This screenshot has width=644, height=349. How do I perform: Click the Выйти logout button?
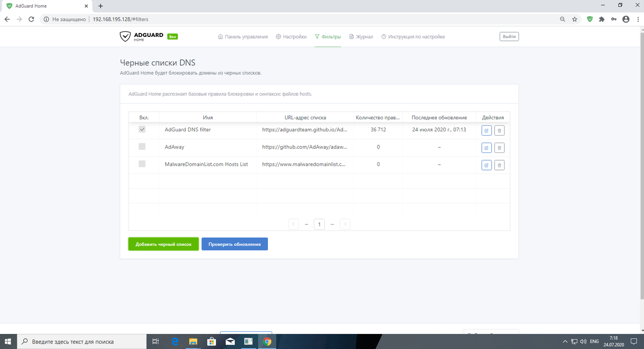tap(509, 36)
